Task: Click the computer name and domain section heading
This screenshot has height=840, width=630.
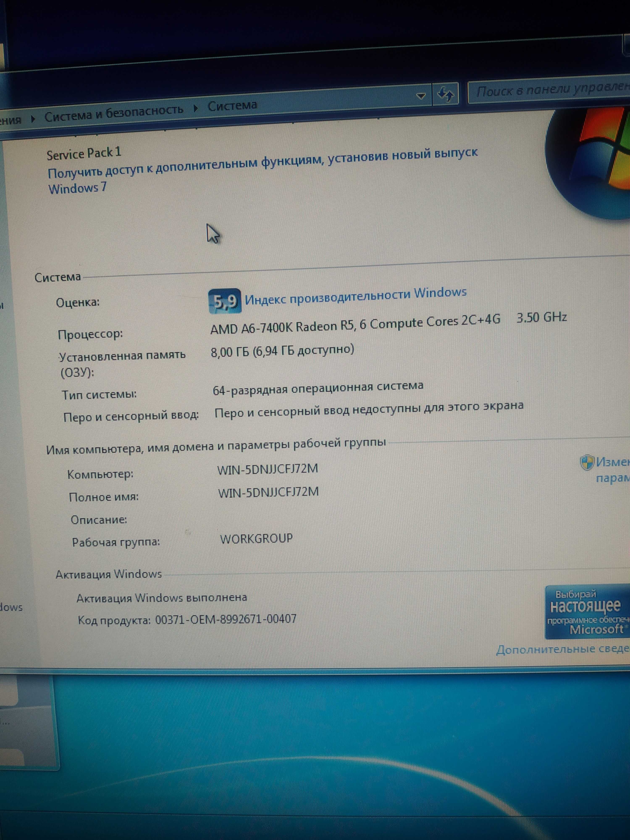Action: pyautogui.click(x=216, y=446)
